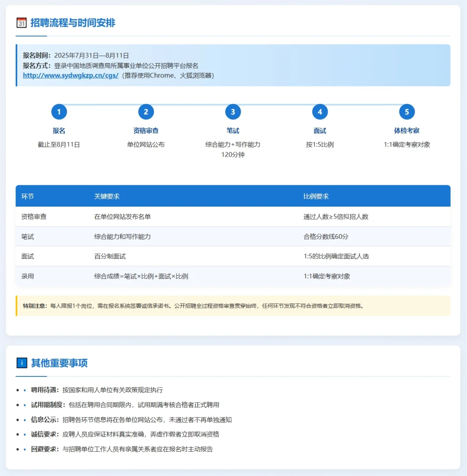Screen dimensions: 467x476
Task: Click the 面试 step label under circle 4
Action: point(320,131)
